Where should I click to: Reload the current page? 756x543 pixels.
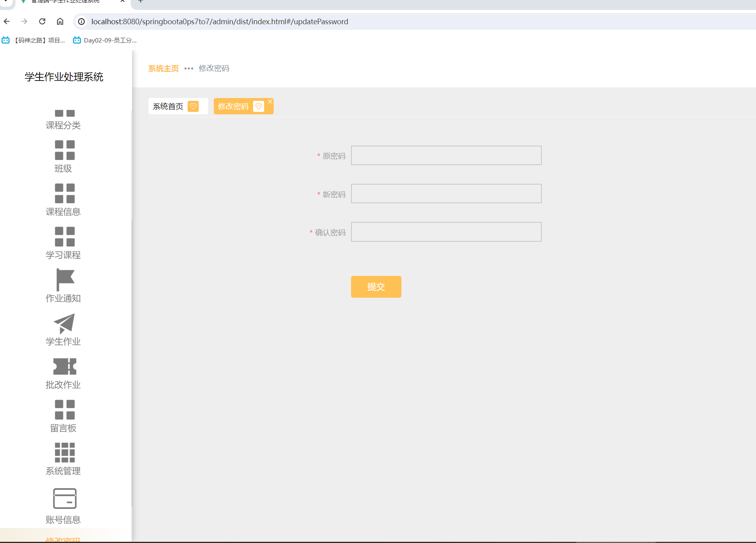(x=42, y=21)
